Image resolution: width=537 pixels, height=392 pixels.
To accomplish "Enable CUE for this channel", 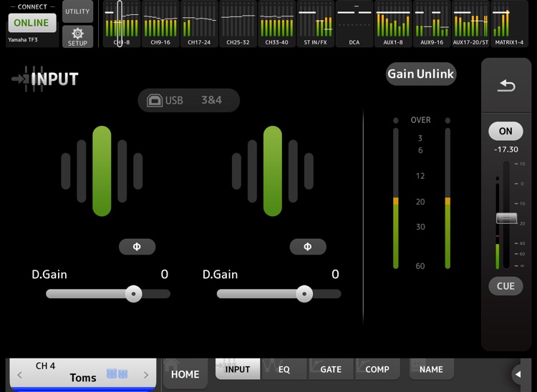I will (505, 286).
